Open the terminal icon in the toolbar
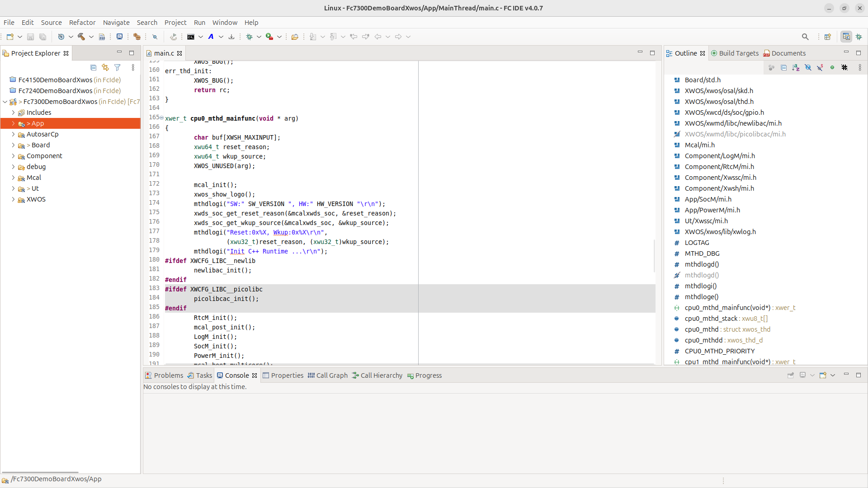 (x=191, y=37)
